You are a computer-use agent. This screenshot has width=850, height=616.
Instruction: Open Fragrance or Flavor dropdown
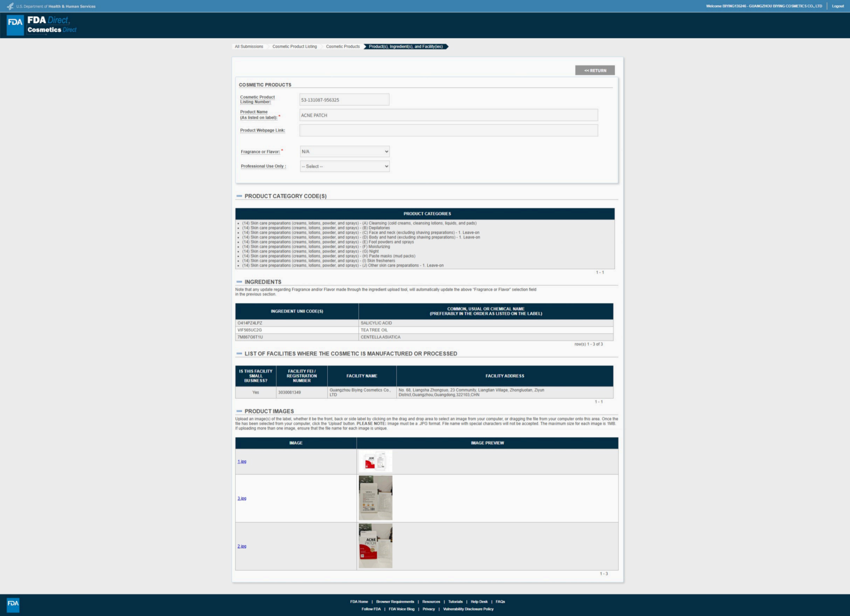[x=345, y=151]
